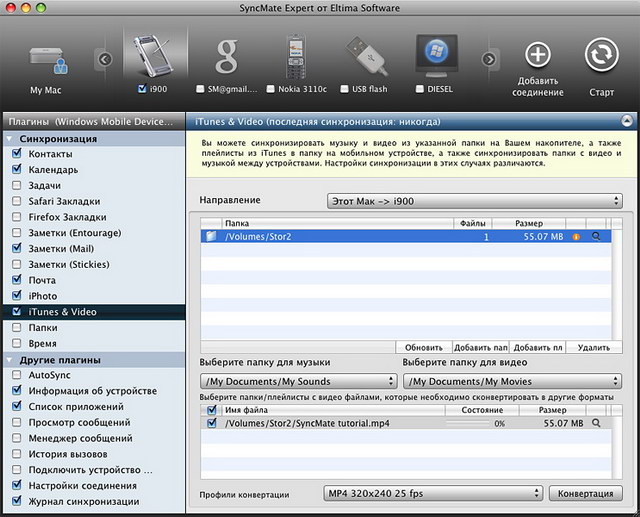Click the folder icon next to /Volumes/Stor2
Viewport: 640px width, 517px height.
pyautogui.click(x=211, y=236)
